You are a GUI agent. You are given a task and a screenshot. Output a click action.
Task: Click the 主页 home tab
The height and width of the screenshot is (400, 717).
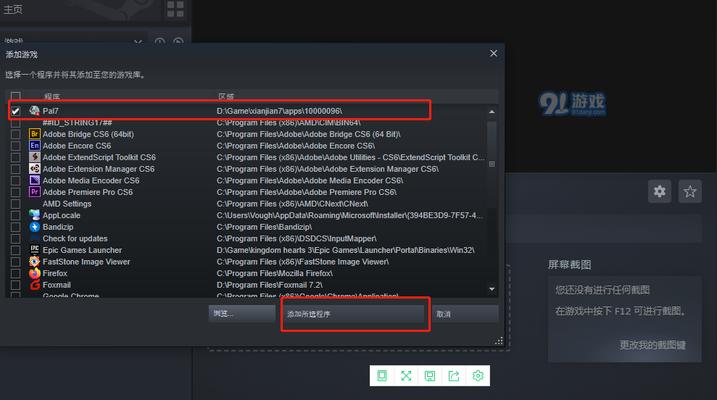13,9
